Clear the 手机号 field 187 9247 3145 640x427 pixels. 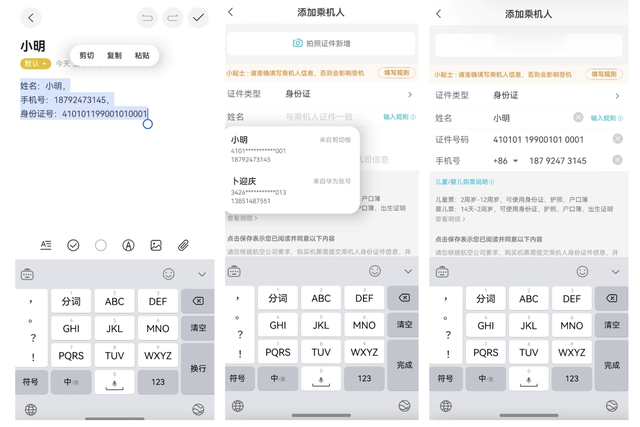pos(618,160)
